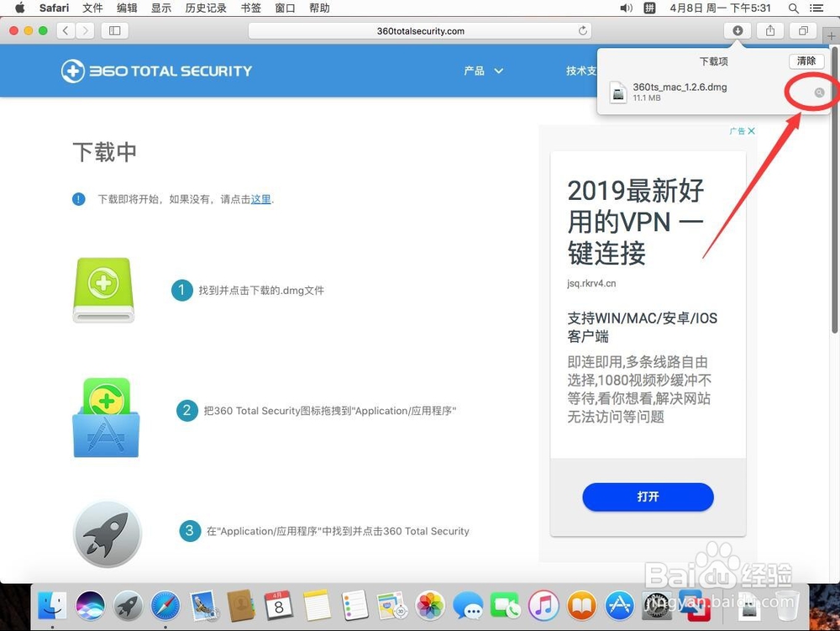The height and width of the screenshot is (631, 840).
Task: Click the green dmg drive illustration
Action: click(103, 291)
